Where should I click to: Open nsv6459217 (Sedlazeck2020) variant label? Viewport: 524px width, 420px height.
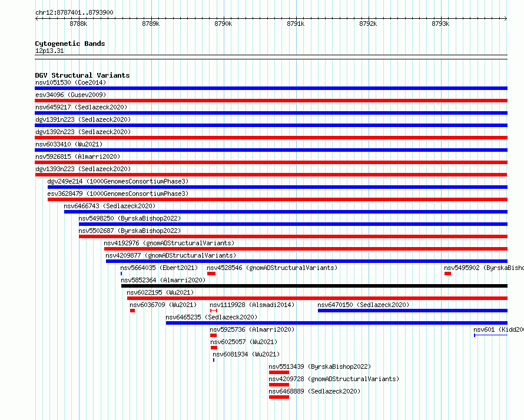(x=81, y=107)
